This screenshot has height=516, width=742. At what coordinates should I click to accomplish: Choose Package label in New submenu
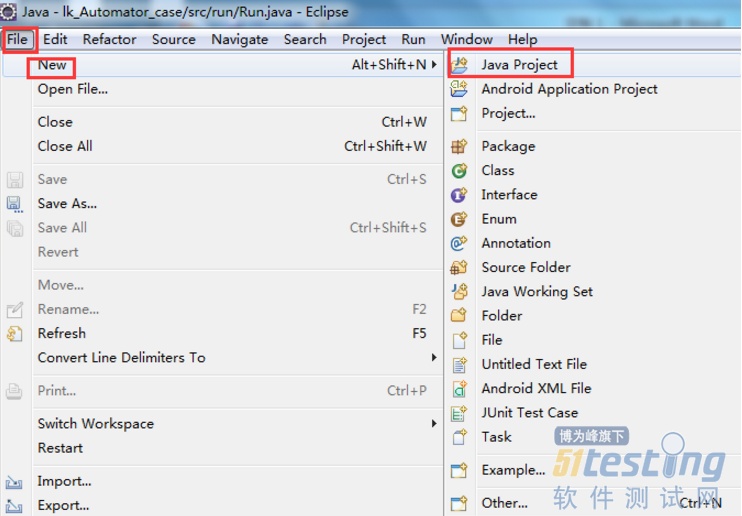(x=508, y=146)
